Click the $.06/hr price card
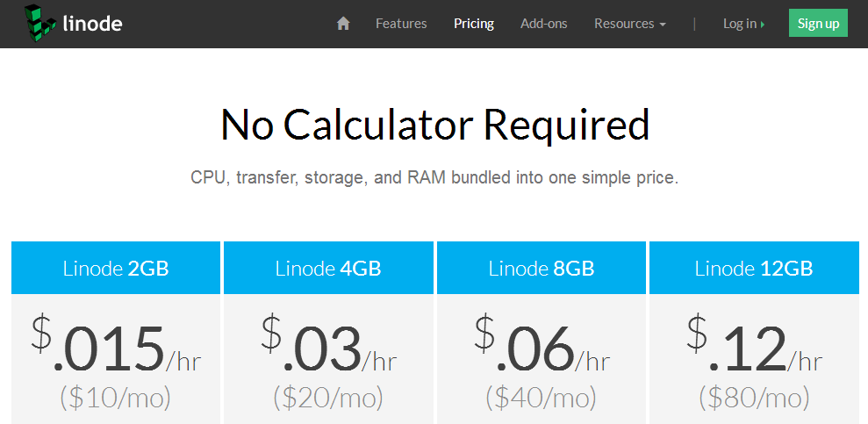The height and width of the screenshot is (424, 868). 542,359
